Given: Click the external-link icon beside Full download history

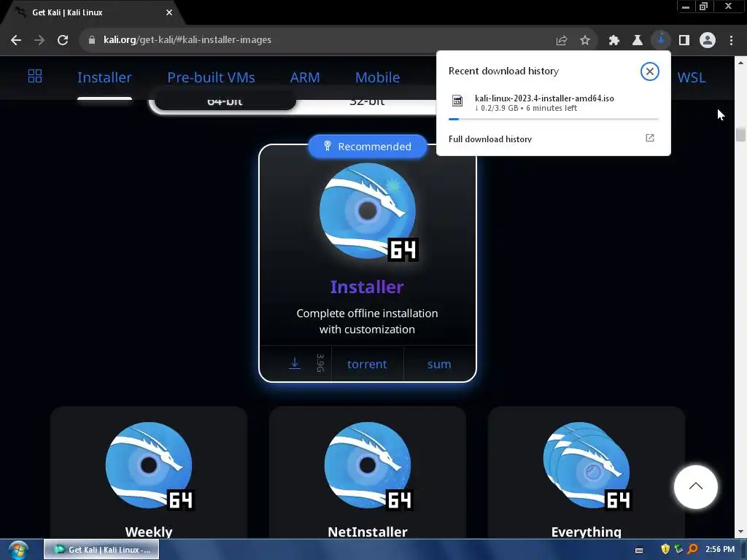Looking at the screenshot, I should pos(650,138).
